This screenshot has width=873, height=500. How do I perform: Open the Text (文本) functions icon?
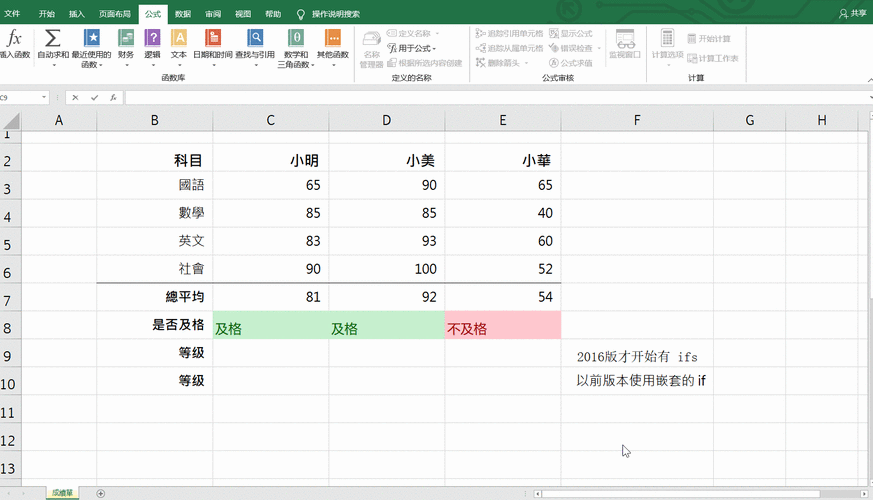[x=179, y=38]
